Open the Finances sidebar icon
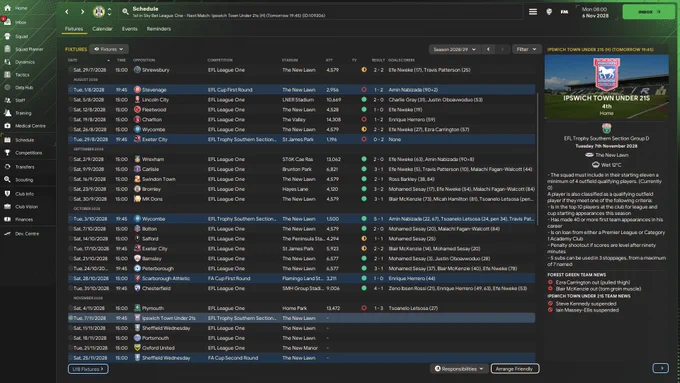Viewport: 680px width, 383px height. point(7,219)
